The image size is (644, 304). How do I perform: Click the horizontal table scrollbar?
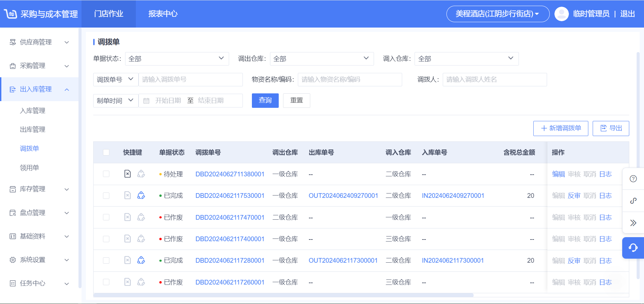click(x=283, y=295)
